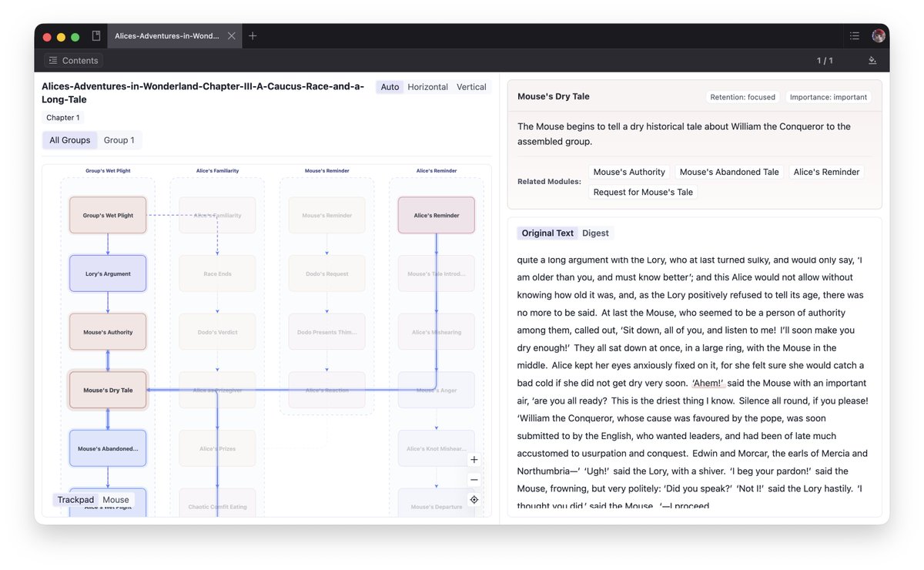Click the underlined 'Ahem!' text in the passage
The height and width of the screenshot is (570, 924).
click(708, 383)
